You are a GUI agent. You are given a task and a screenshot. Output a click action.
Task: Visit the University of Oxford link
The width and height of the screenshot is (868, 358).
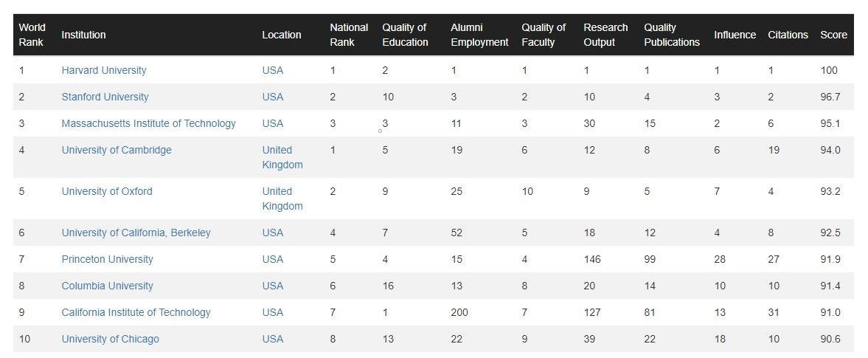point(107,191)
